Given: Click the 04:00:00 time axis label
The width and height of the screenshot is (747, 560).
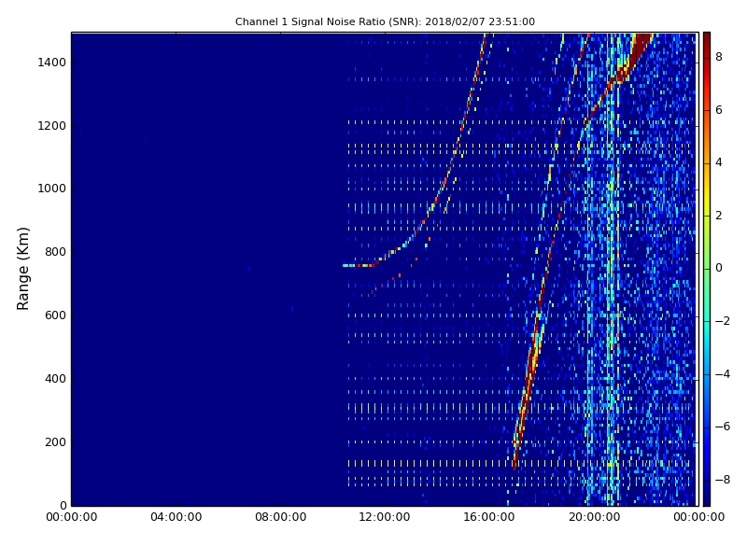Looking at the screenshot, I should tap(176, 517).
